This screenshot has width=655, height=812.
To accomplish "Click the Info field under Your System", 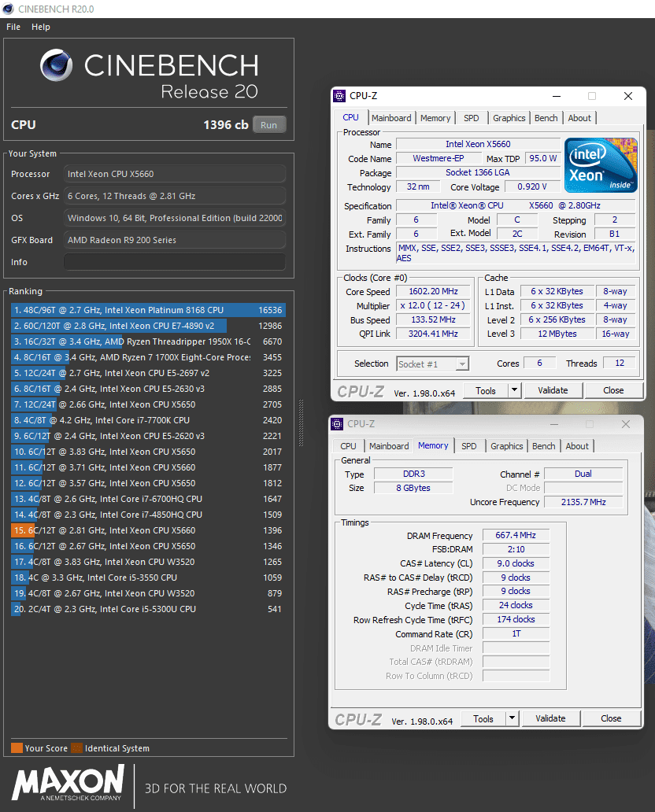I will point(175,262).
